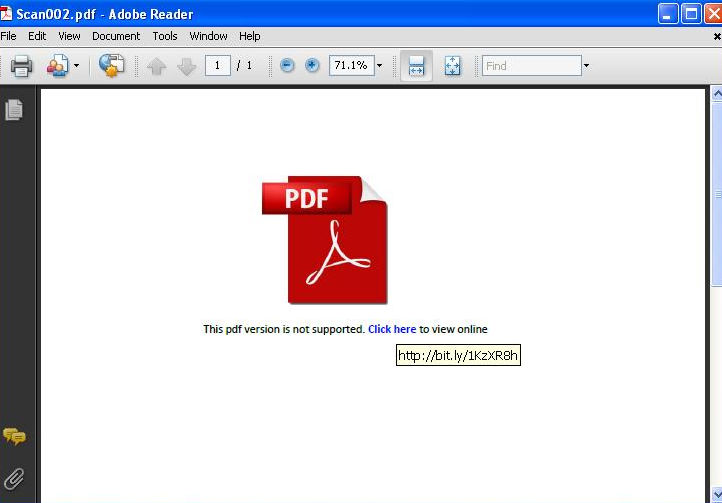722x503 pixels.
Task: Expand the collaborate icon's dropdown arrow
Action: [76, 66]
